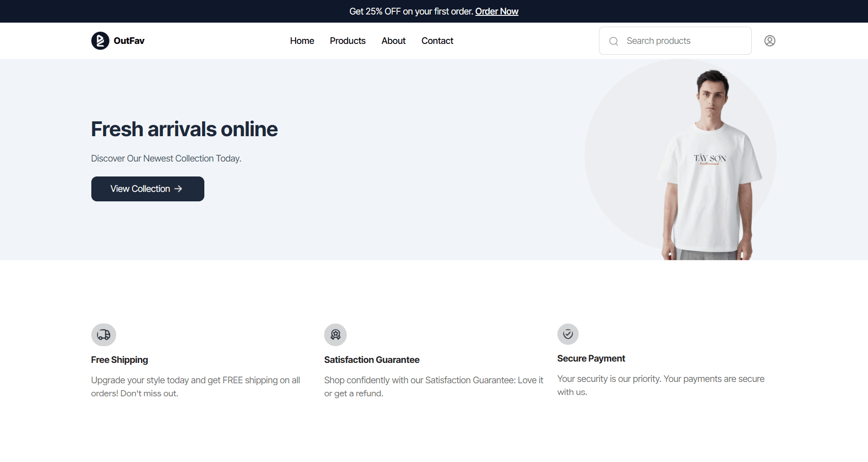
Task: Navigate to the Products page
Action: click(x=347, y=41)
